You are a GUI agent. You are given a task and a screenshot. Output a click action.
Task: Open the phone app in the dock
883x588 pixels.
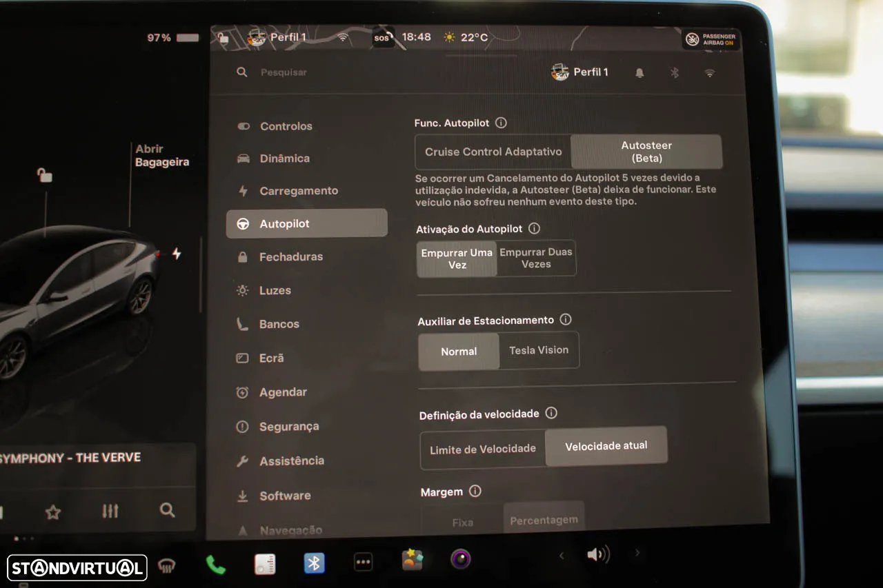pyautogui.click(x=215, y=565)
